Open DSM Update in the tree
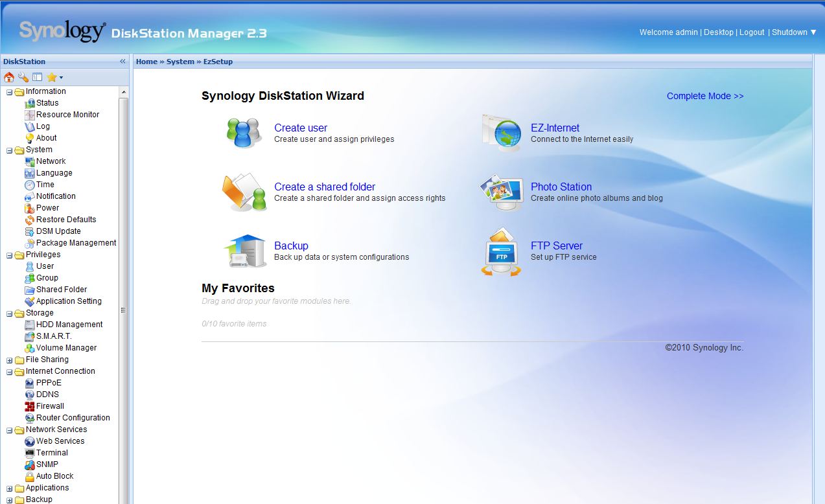 58,231
